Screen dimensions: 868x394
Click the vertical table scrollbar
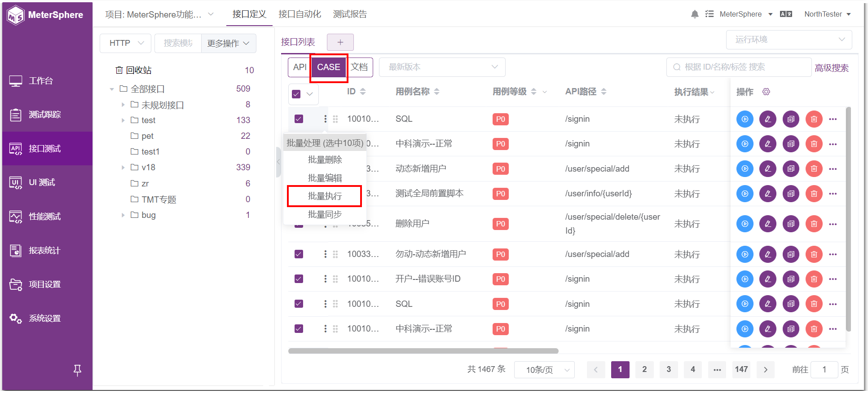[x=848, y=219]
